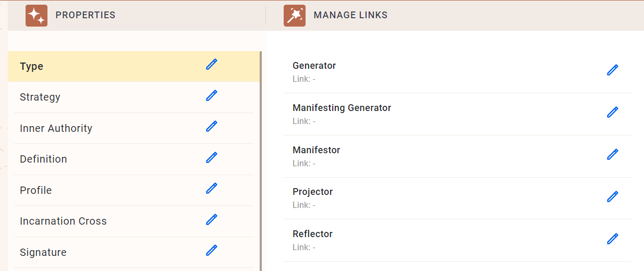Click the Signature edit pencil icon
644x271 pixels.
pos(211,250)
